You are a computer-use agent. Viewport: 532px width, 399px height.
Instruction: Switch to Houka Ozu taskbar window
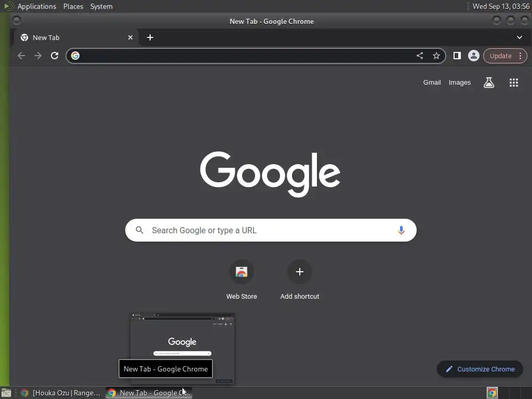point(60,393)
